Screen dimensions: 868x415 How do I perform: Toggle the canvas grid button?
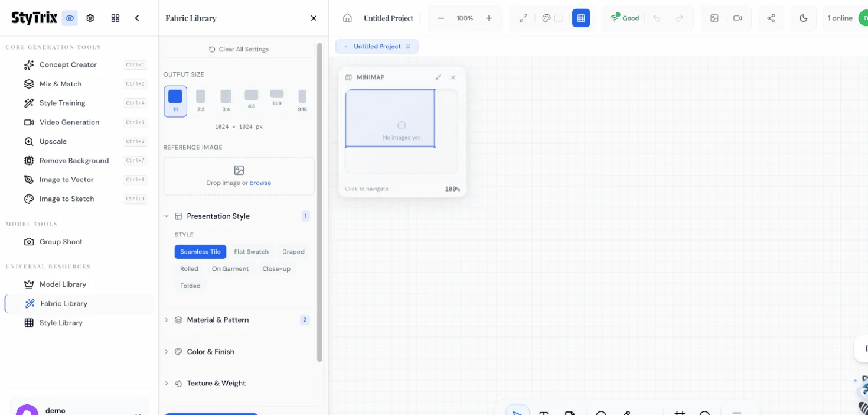[x=581, y=18]
